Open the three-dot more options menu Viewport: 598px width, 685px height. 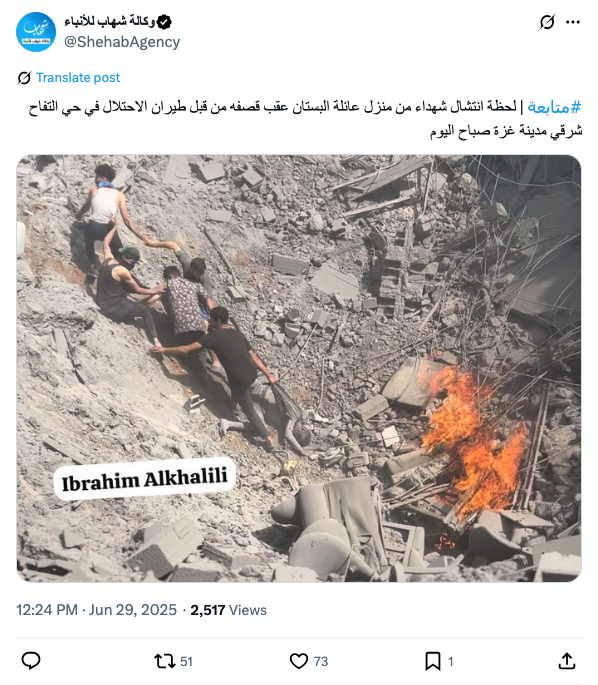(x=573, y=22)
